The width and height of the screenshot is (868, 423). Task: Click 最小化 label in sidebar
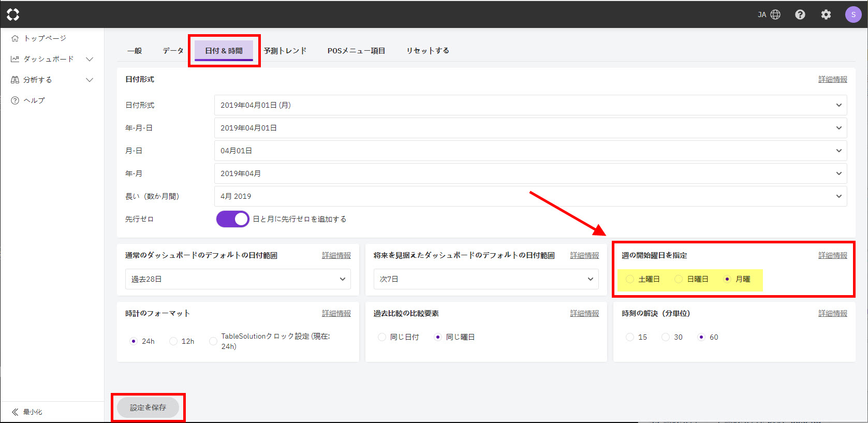pos(33,412)
